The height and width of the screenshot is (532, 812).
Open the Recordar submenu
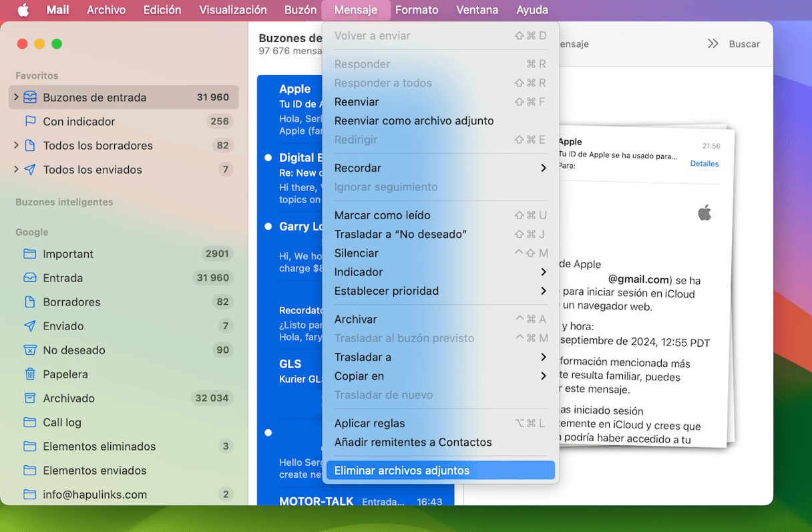[x=441, y=168]
